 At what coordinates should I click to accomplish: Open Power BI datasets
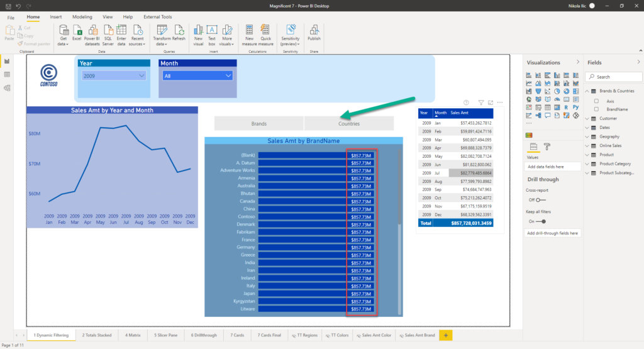[92, 35]
